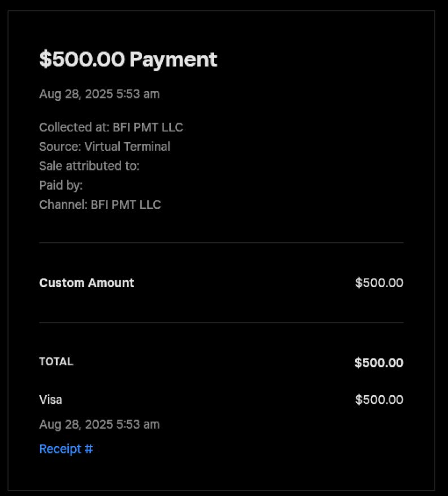This screenshot has height=496, width=448.
Task: Open the Receipt # link
Action: 66,449
